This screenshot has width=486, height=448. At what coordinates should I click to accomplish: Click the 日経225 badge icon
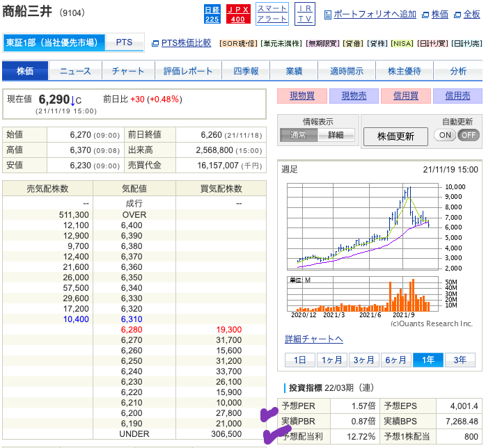click(212, 14)
